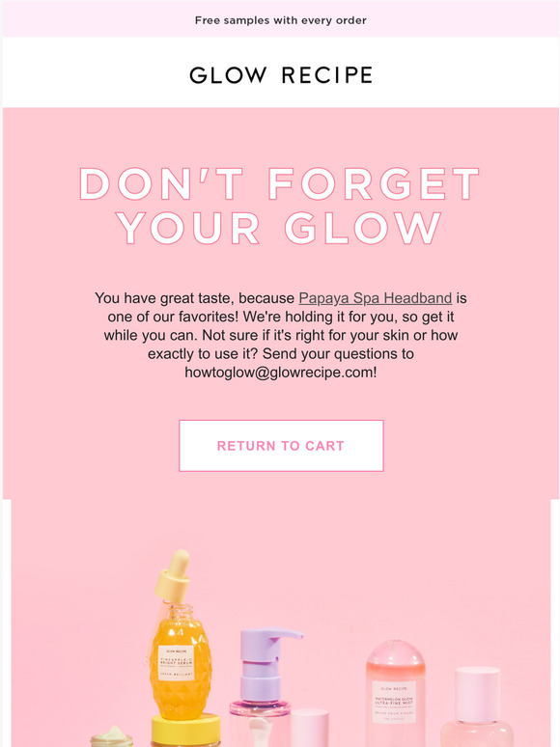Click the white label on the watermelon mist
Viewport: 560px width, 747px height.
(394, 703)
